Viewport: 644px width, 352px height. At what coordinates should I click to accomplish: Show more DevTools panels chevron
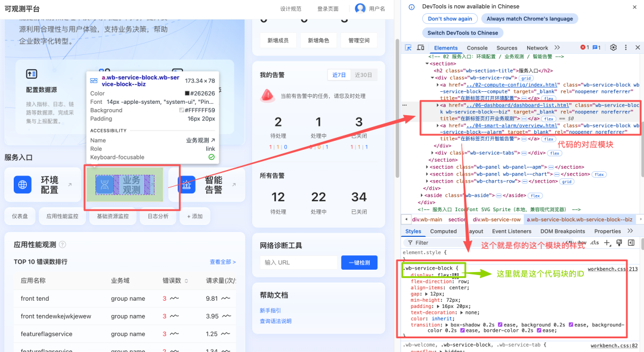[557, 48]
